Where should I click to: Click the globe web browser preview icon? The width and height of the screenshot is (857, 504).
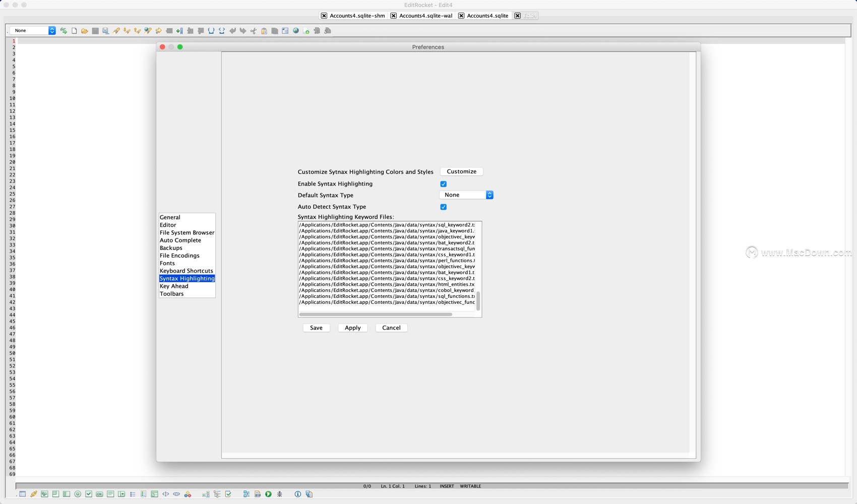click(296, 31)
